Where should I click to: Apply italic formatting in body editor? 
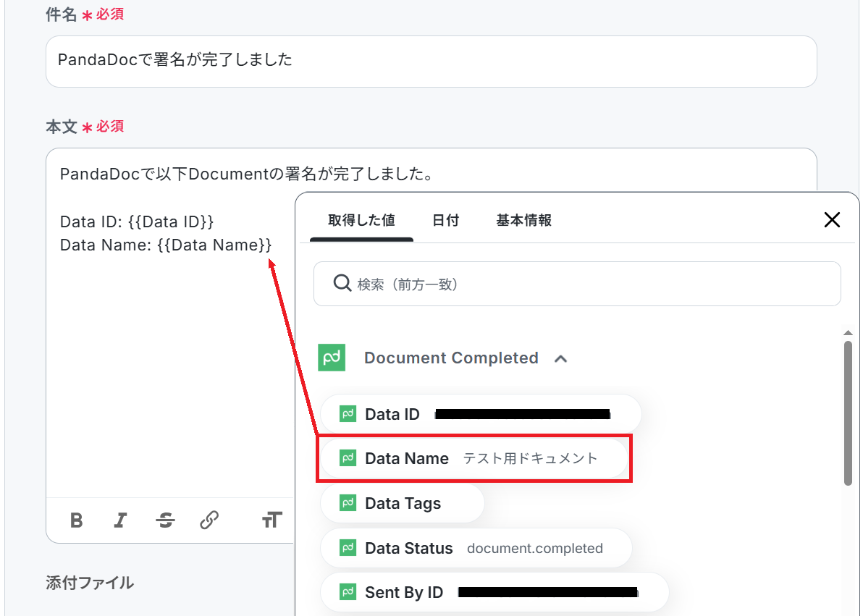click(120, 520)
